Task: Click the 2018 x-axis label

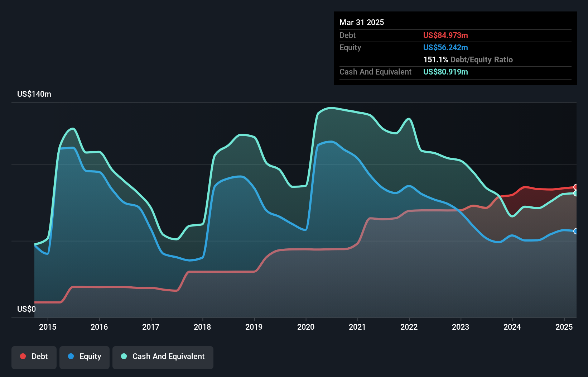Action: 202,327
